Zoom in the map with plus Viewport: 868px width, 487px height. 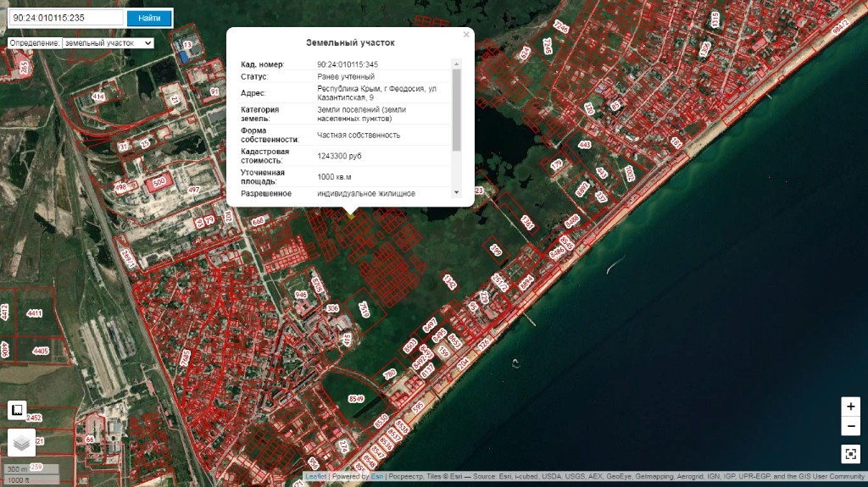click(x=850, y=407)
